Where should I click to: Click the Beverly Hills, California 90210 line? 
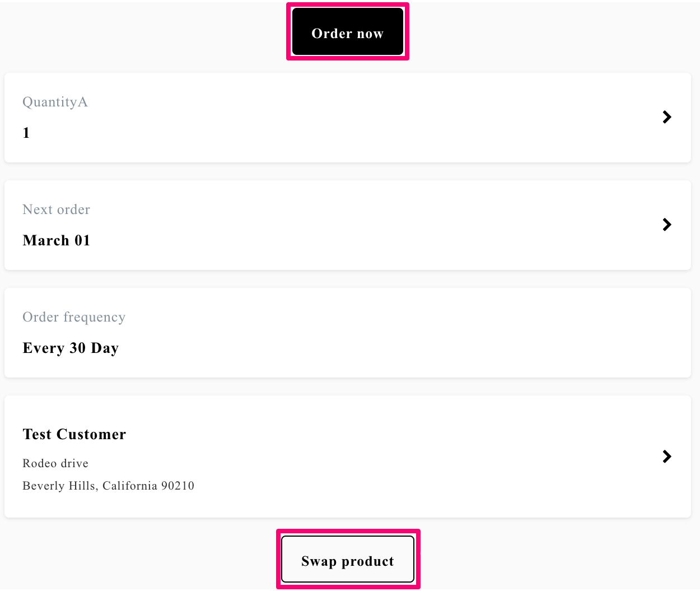(x=108, y=486)
